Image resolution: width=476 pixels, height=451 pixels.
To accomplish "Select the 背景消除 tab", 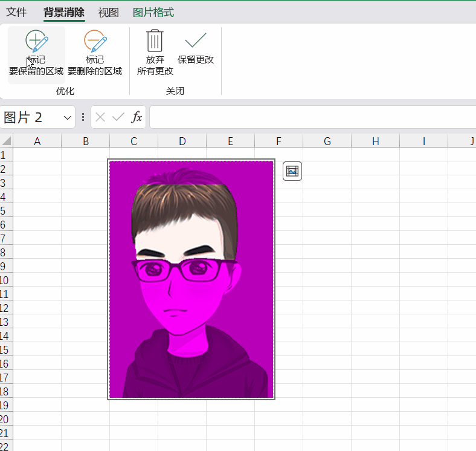I will pos(64,13).
